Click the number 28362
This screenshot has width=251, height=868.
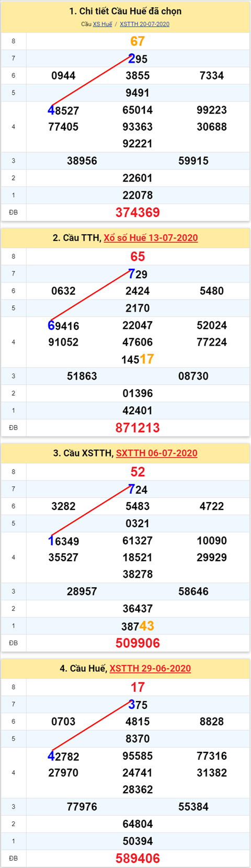point(138,790)
